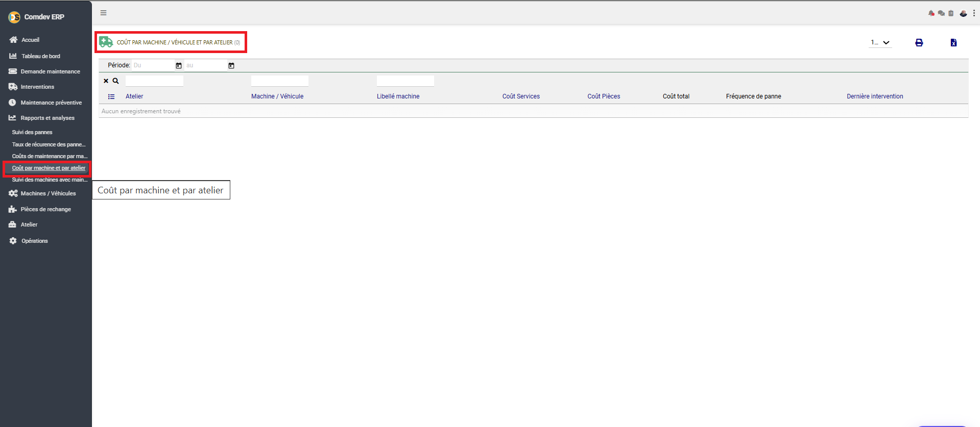Open the 'Du' start date calendar
This screenshot has width=980, height=427.
pos(179,65)
